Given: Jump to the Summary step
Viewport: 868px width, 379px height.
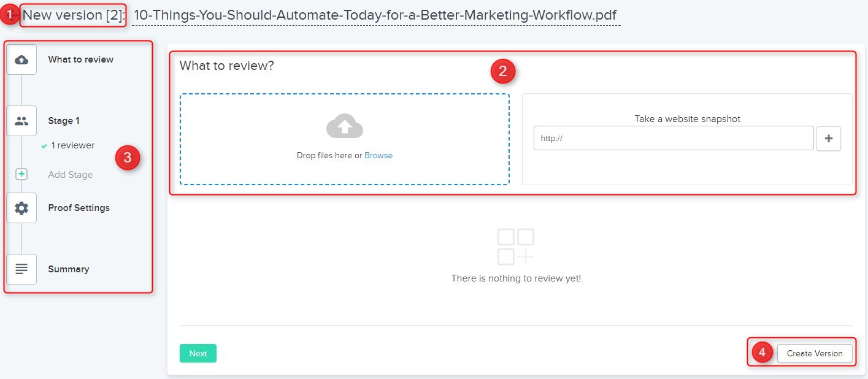Looking at the screenshot, I should click(68, 269).
